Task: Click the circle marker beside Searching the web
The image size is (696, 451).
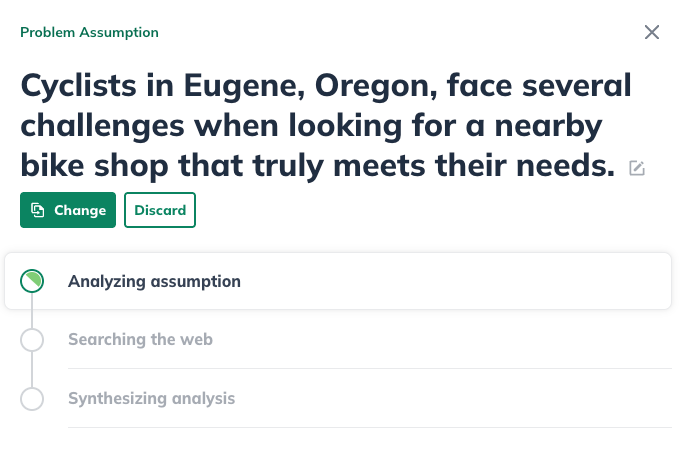Action: click(32, 340)
